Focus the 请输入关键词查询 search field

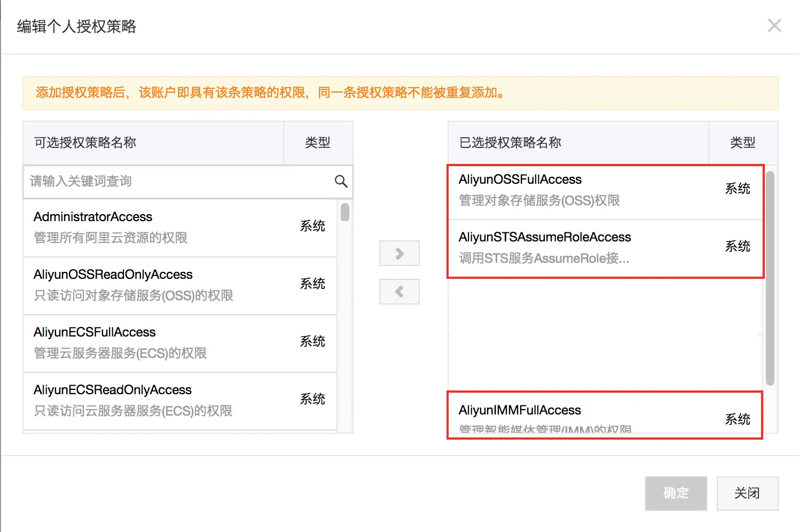click(188, 182)
